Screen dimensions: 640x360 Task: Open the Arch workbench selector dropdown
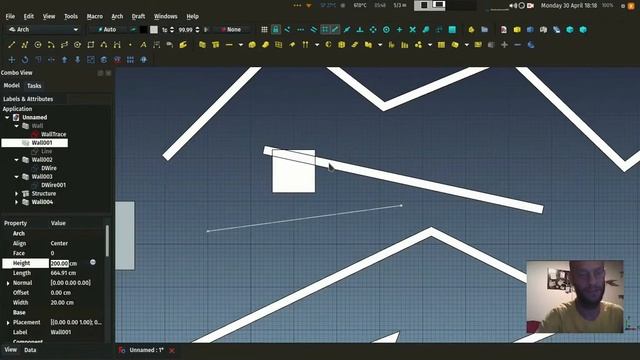43,29
